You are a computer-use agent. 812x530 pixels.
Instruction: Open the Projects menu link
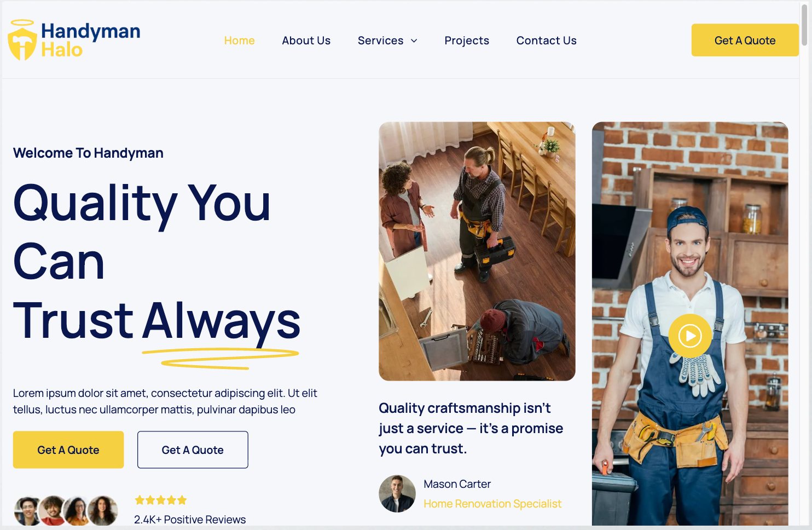pos(467,41)
